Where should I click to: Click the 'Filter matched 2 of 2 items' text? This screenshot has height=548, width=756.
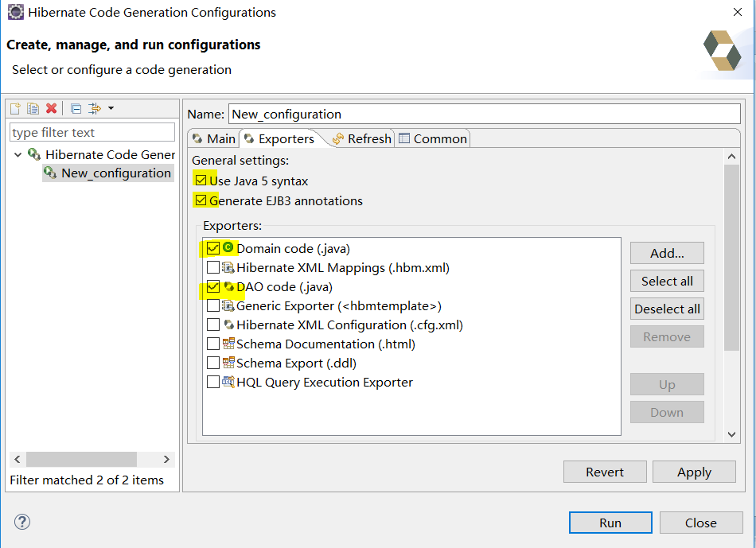coord(87,480)
